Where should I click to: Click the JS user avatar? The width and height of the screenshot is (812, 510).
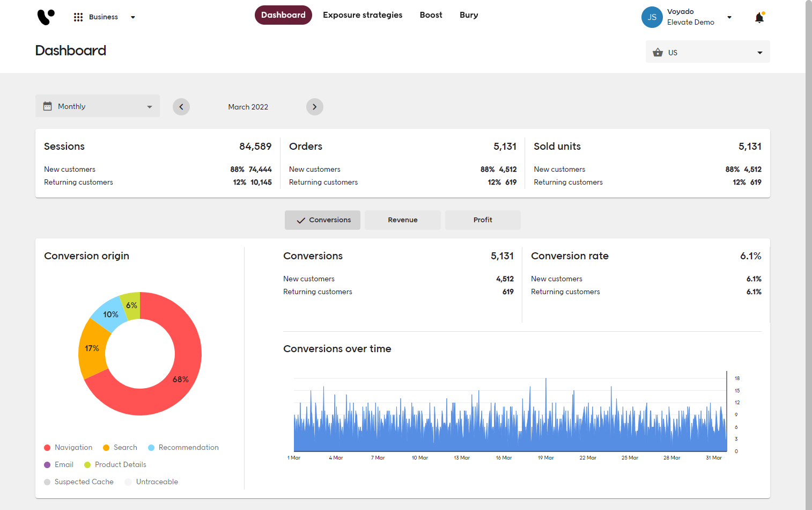point(652,17)
